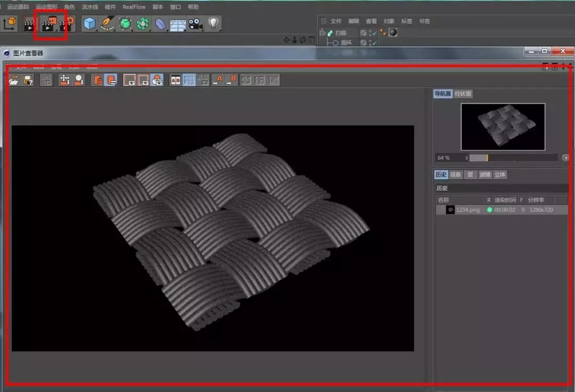Viewport: 575px width, 392px height.
Task: Toggle the green checkmark for 扫描 object
Action: (374, 33)
